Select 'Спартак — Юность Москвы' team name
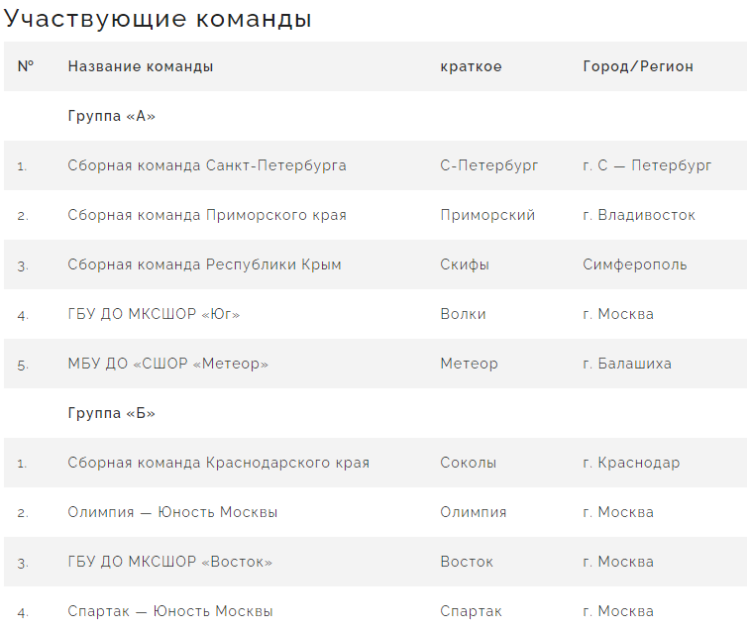Viewport: 750px width, 631px height. click(x=170, y=611)
